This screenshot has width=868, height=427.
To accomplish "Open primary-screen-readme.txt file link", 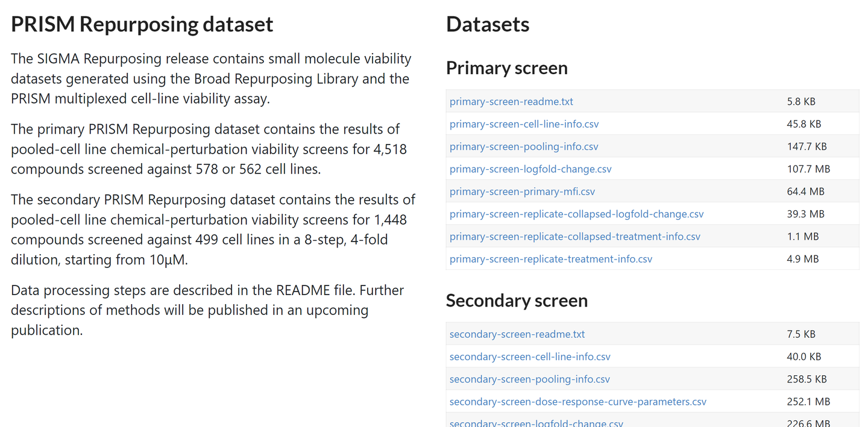I will [511, 102].
